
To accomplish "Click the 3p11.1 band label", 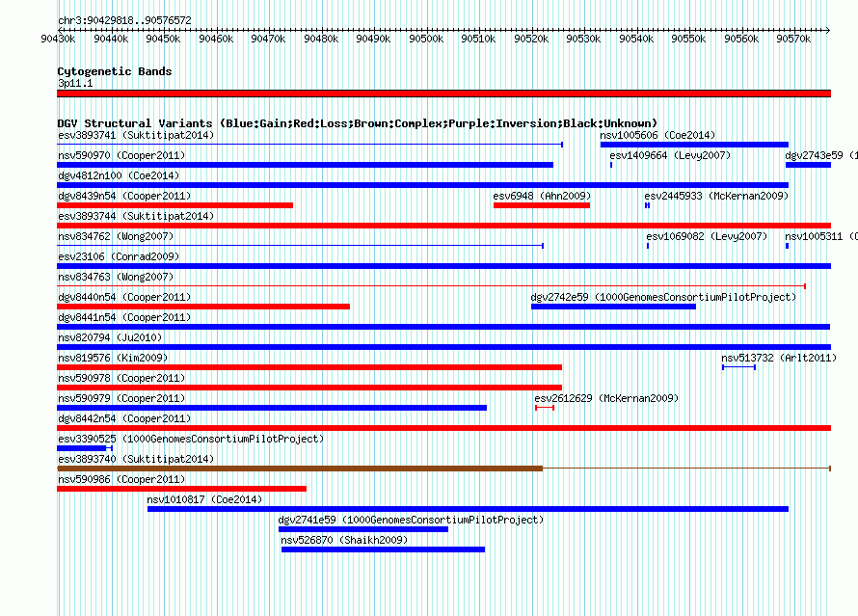I will click(75, 83).
